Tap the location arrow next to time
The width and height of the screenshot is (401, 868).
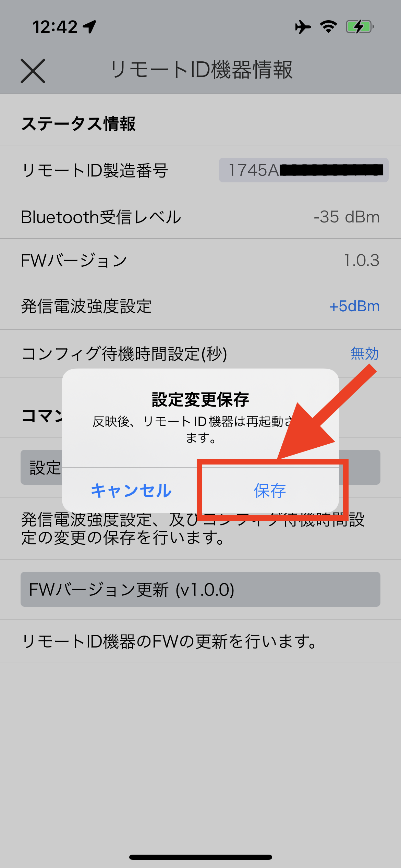[90, 27]
